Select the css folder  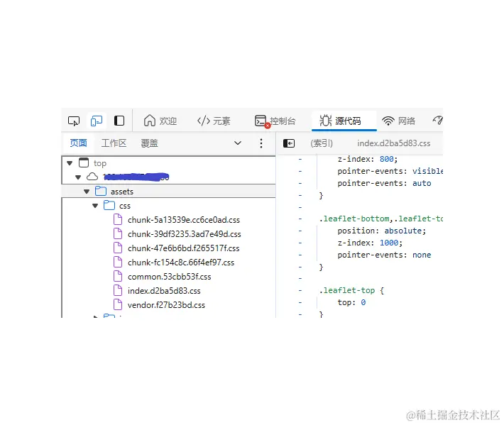pyautogui.click(x=125, y=206)
